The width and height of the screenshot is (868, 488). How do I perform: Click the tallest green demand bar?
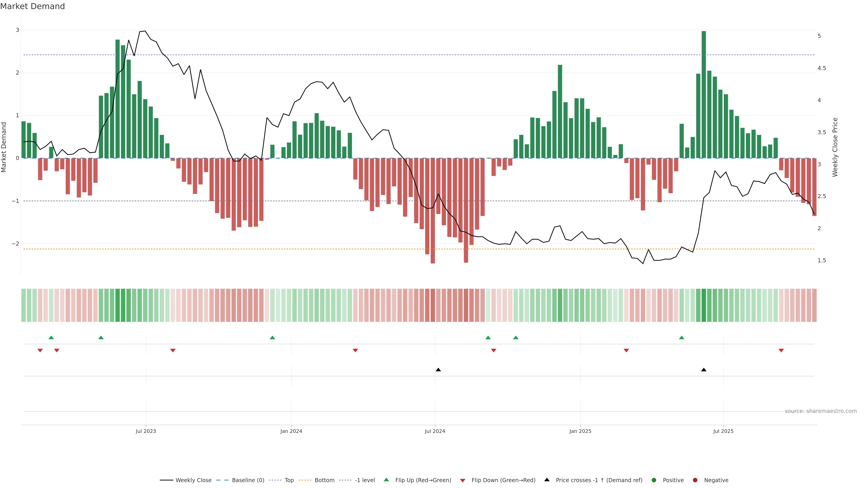point(704,94)
